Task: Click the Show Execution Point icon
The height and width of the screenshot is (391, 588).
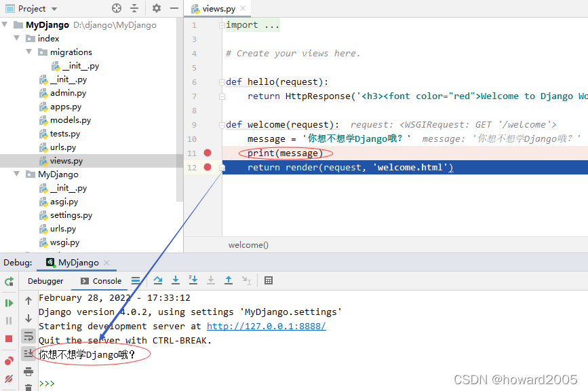Action: coord(136,280)
